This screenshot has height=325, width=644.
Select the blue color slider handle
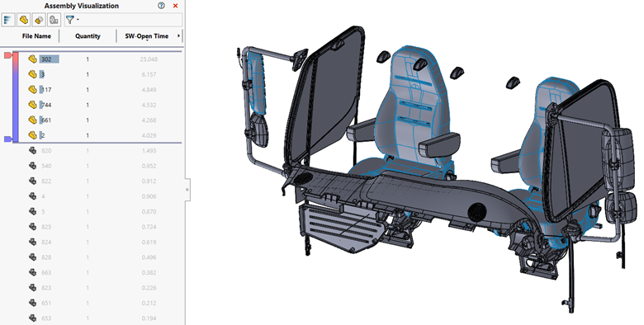tap(7, 139)
